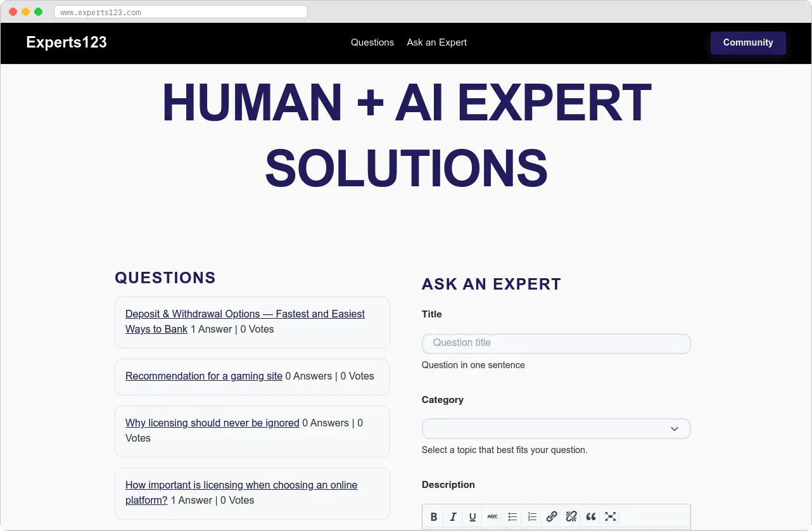Remove a link with the unlink icon
Image resolution: width=812 pixels, height=531 pixels.
[x=571, y=516]
